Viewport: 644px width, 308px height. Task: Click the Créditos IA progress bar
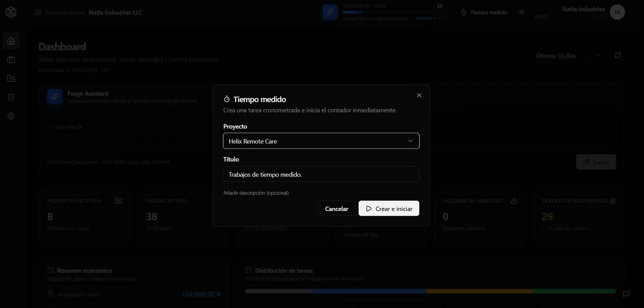click(x=393, y=12)
